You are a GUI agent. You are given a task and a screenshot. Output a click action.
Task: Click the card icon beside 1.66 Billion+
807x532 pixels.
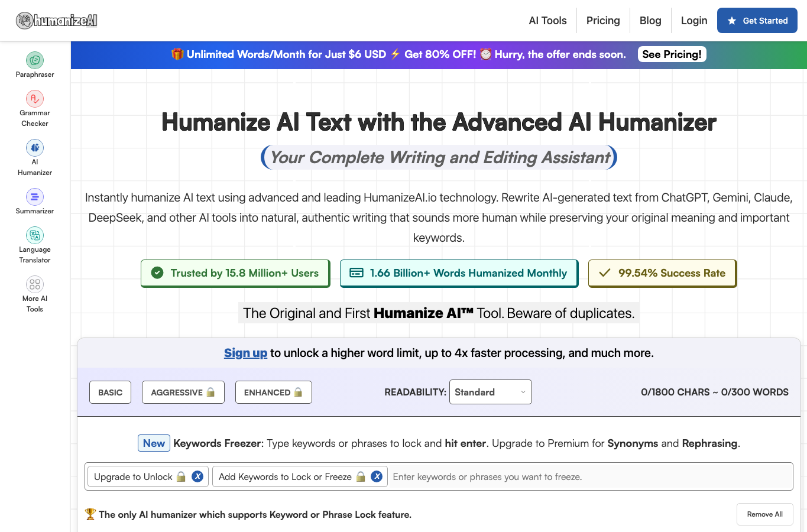pos(356,273)
